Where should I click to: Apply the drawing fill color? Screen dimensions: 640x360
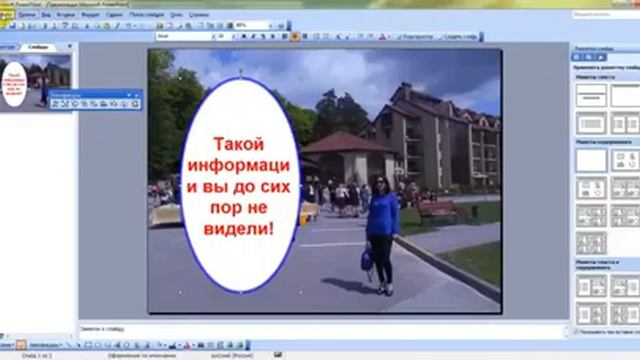(x=159, y=346)
